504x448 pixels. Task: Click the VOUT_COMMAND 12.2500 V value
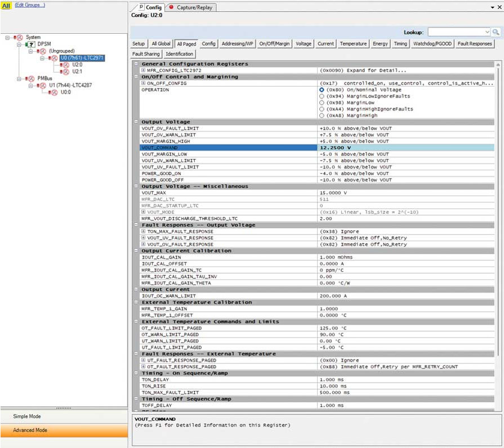tap(405, 148)
